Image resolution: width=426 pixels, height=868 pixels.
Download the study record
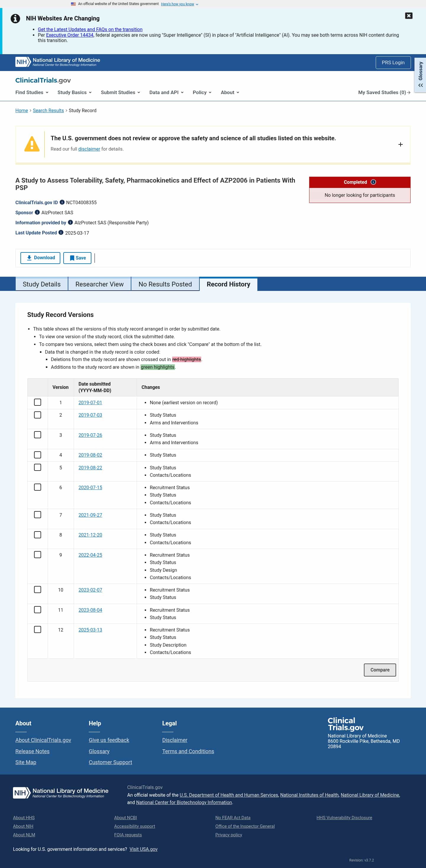(41, 258)
